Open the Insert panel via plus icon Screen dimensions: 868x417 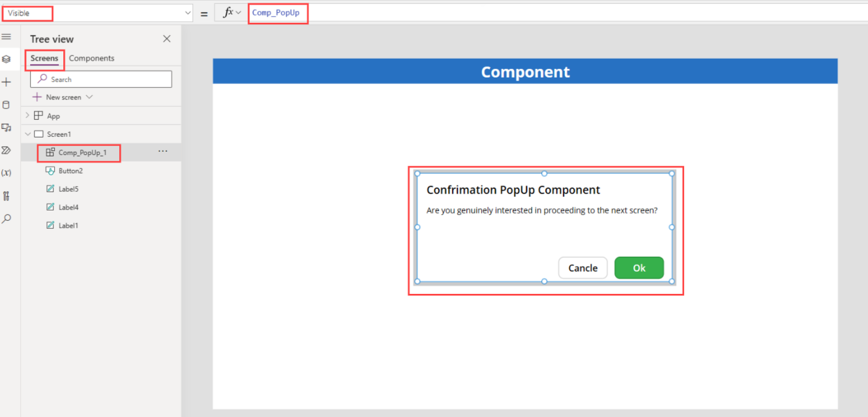coord(7,81)
